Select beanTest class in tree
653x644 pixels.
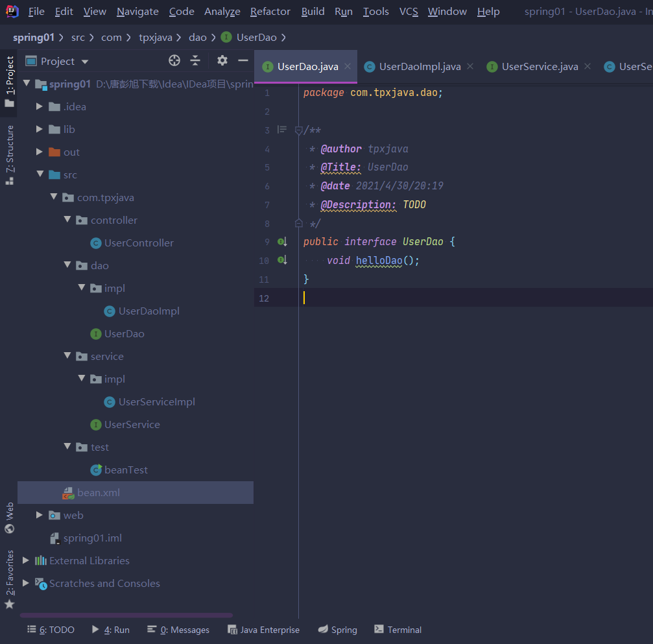point(126,470)
